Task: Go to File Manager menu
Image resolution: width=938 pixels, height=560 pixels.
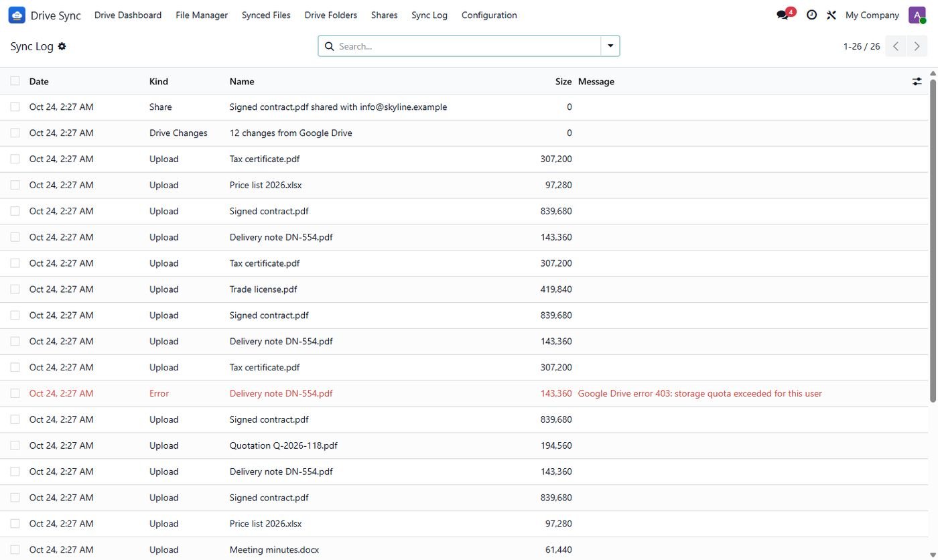Action: coord(202,15)
